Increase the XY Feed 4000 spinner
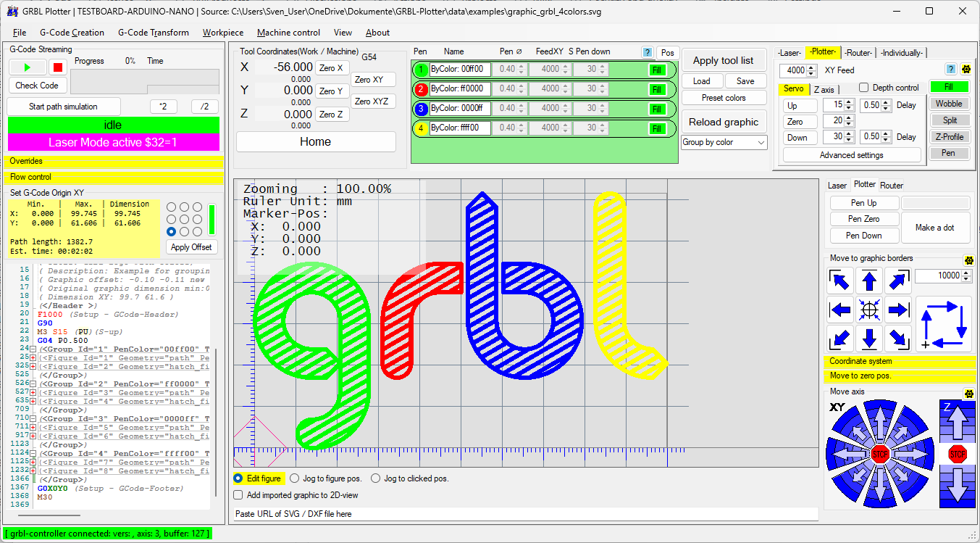Viewport: 980px width, 543px height. (x=812, y=67)
